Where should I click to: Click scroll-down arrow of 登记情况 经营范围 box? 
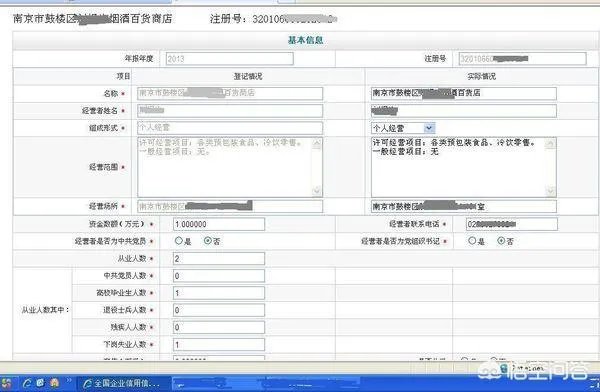point(317,190)
